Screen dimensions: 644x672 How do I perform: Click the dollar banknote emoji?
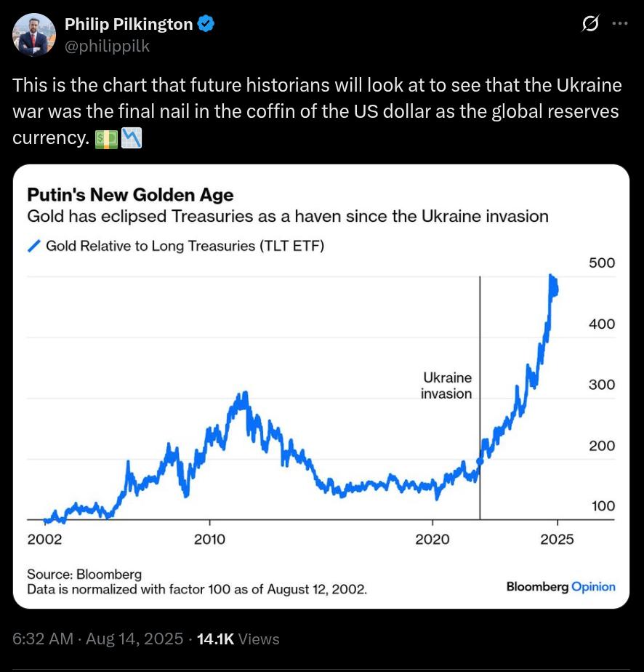106,139
